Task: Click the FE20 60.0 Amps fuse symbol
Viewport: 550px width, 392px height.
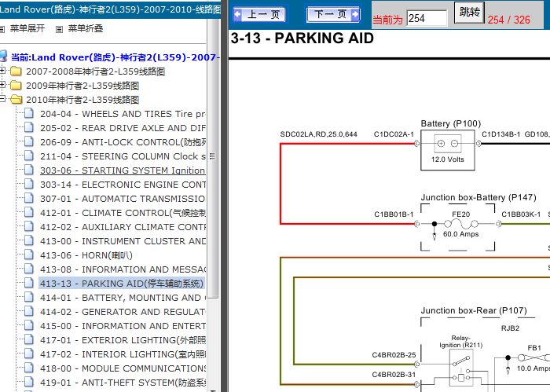Action: pos(461,224)
